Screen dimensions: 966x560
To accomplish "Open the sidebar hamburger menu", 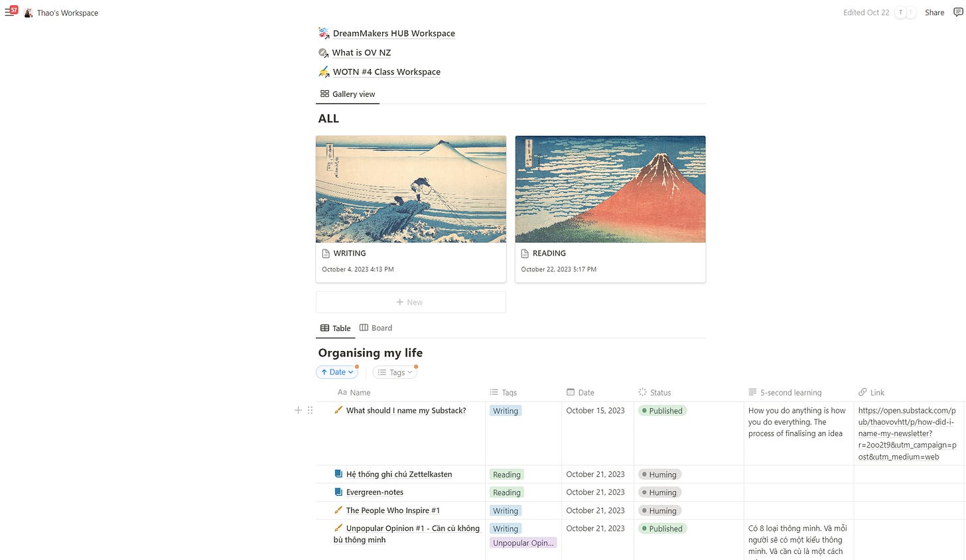I will (9, 12).
